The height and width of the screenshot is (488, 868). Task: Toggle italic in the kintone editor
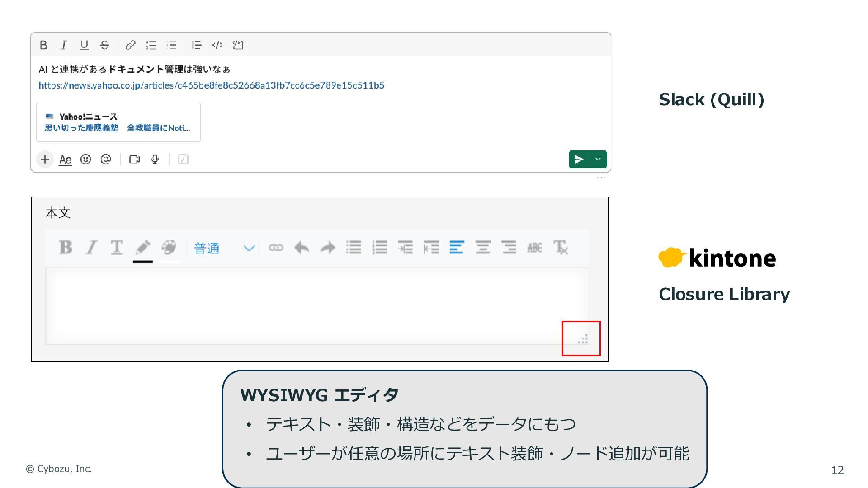[91, 248]
